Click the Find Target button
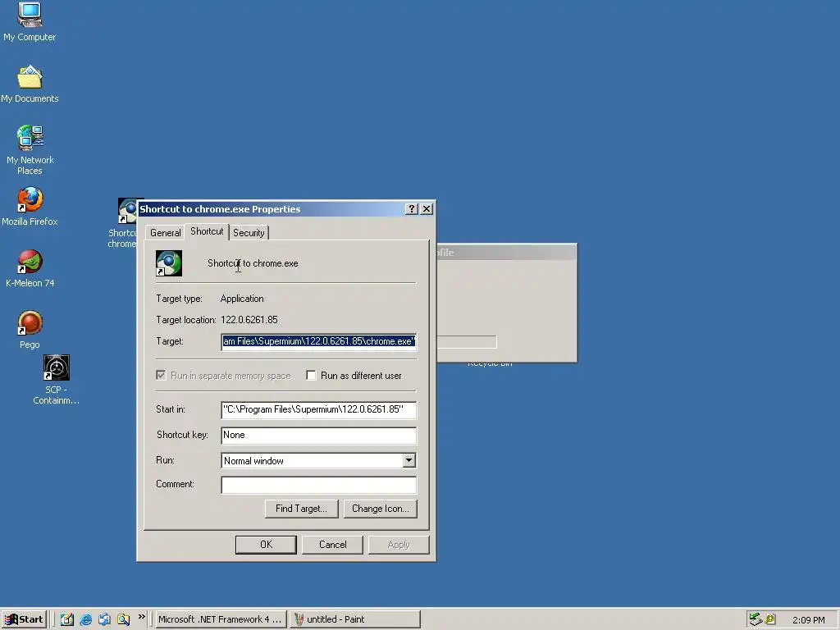Image resolution: width=840 pixels, height=630 pixels. point(301,509)
